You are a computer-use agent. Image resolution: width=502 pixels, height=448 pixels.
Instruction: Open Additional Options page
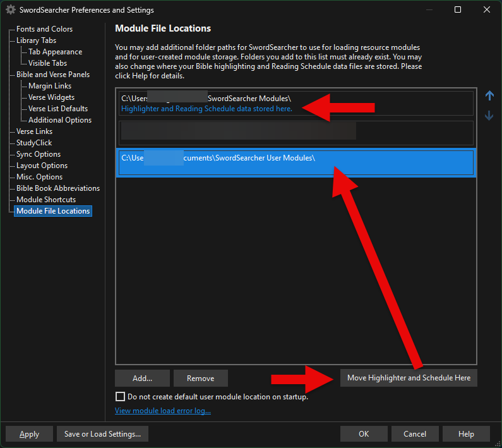(60, 120)
